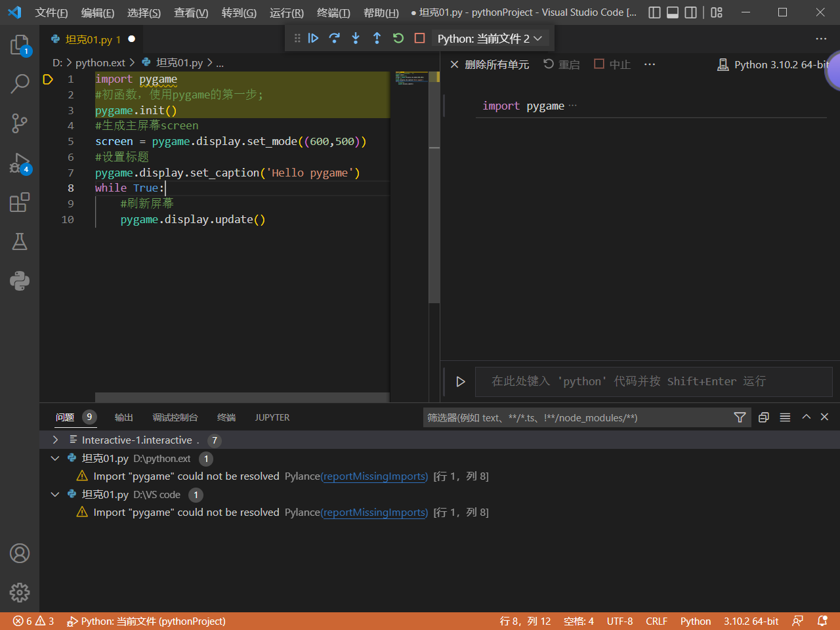Image resolution: width=840 pixels, height=630 pixels.
Task: Open the Source Control view
Action: coord(20,123)
